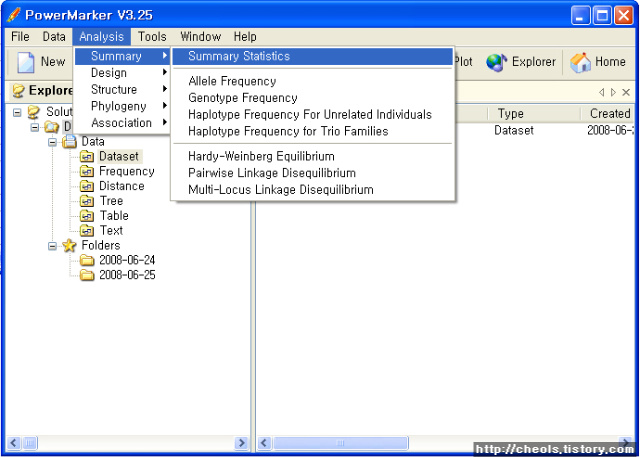Screen dimensions: 640x457
Task: Open the Help menu
Action: [x=245, y=37]
